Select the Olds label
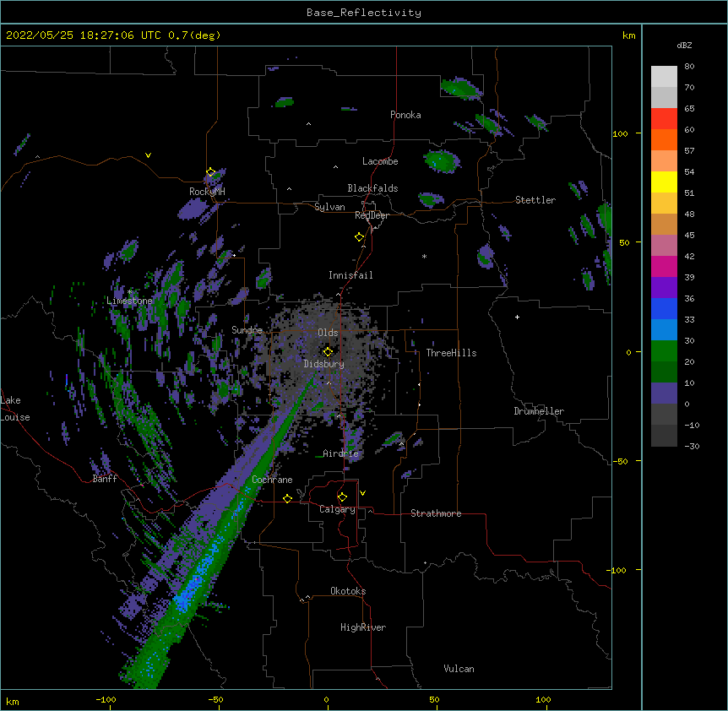Viewport: 728px width, 711px height. [x=328, y=333]
